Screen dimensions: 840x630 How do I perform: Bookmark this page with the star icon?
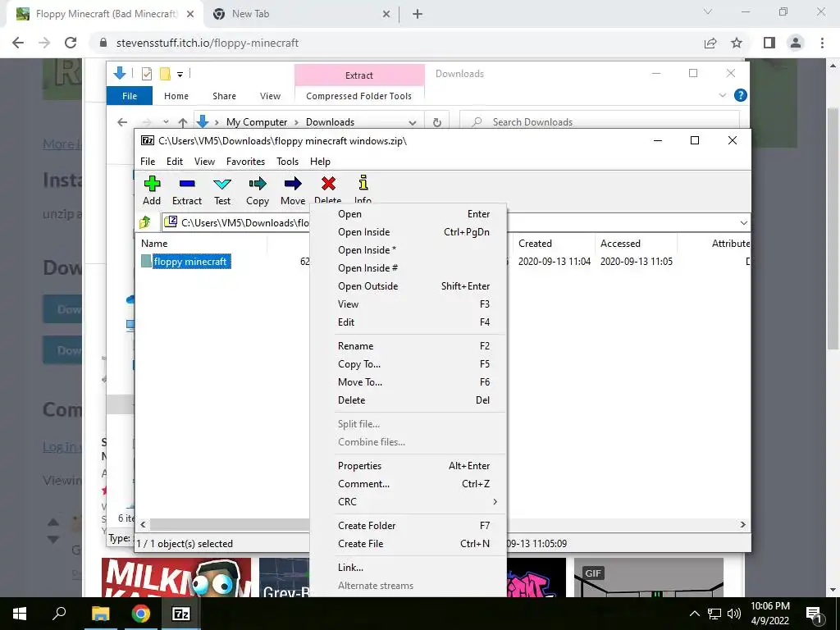click(737, 43)
